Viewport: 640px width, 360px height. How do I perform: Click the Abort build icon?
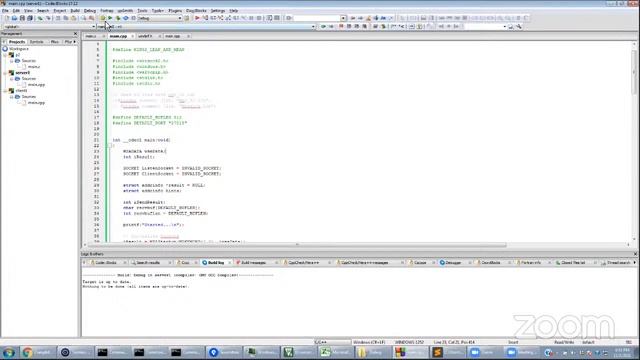click(133, 18)
